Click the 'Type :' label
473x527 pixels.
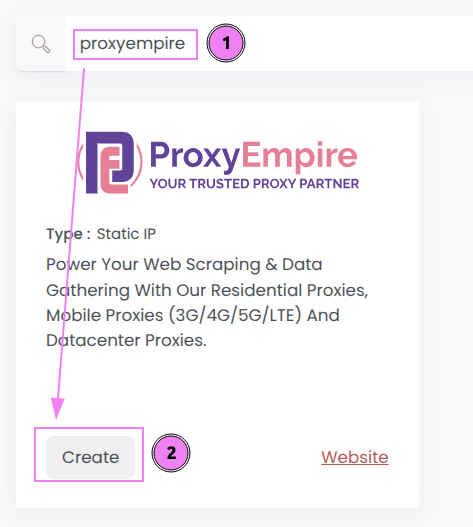(68, 234)
